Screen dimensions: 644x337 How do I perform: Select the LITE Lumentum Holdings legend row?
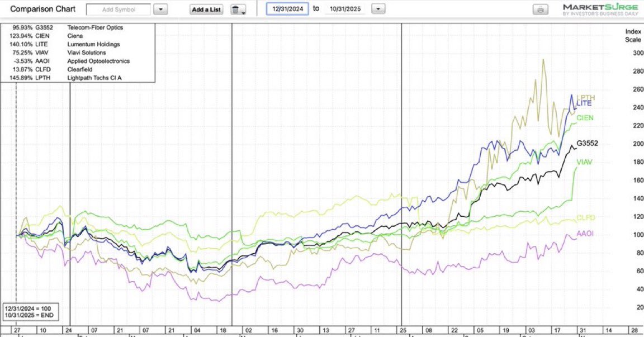point(64,44)
